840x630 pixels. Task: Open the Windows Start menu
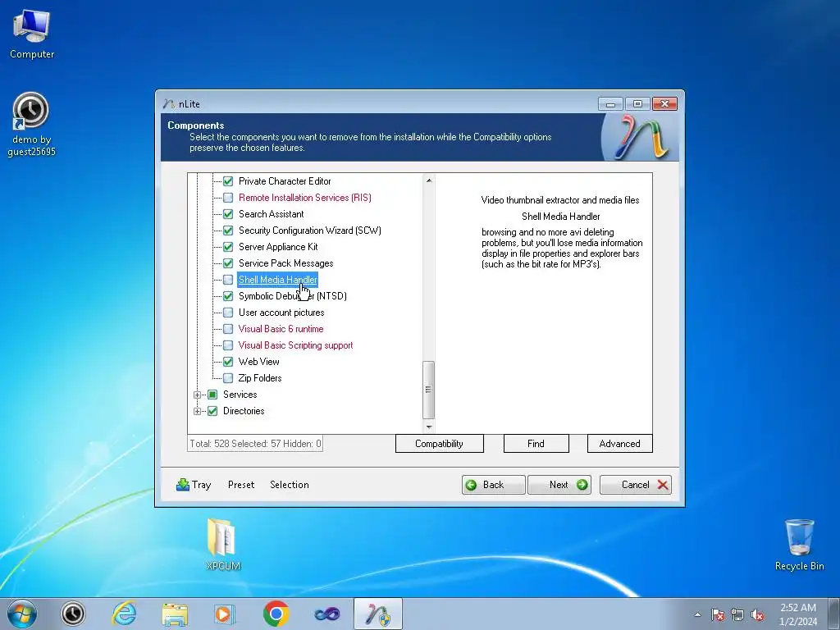click(22, 614)
